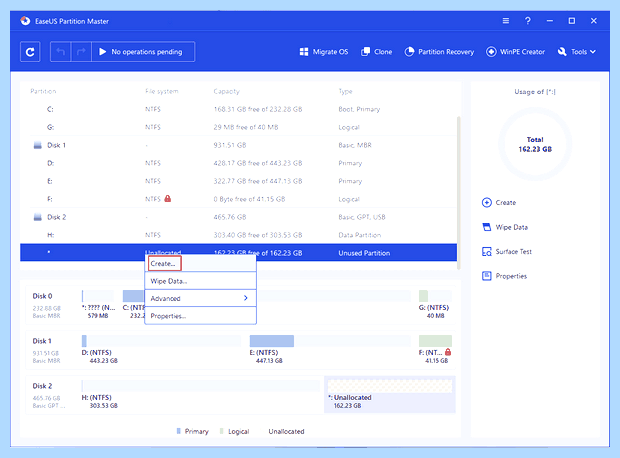Click the partition list vertical scrollbar
This screenshot has width=620, height=458.
(x=459, y=193)
